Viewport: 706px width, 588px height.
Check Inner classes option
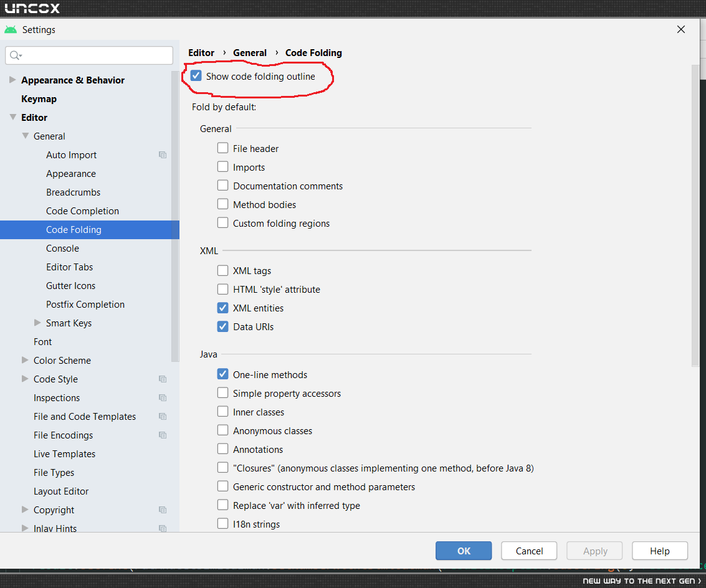[222, 412]
